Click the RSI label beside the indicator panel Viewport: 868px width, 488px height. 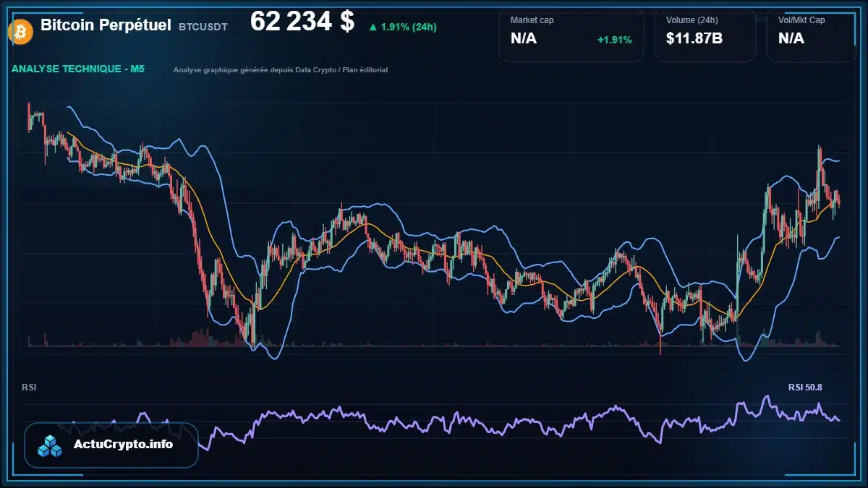tap(29, 388)
